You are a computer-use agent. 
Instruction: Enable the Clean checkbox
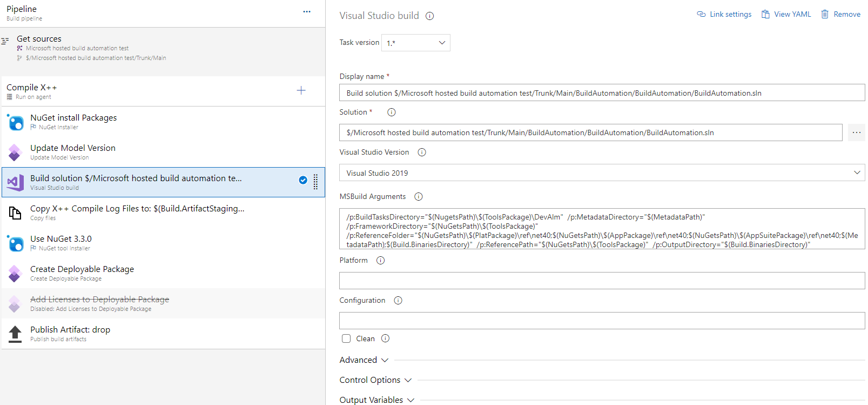click(346, 338)
